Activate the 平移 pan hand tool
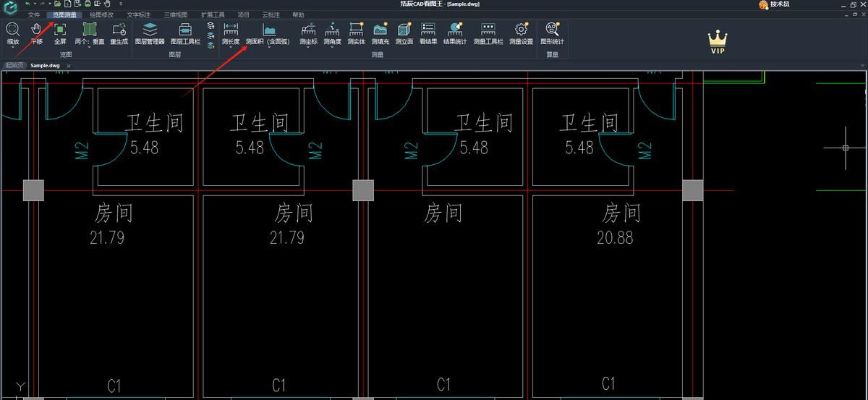This screenshot has height=400, width=868. point(36,33)
